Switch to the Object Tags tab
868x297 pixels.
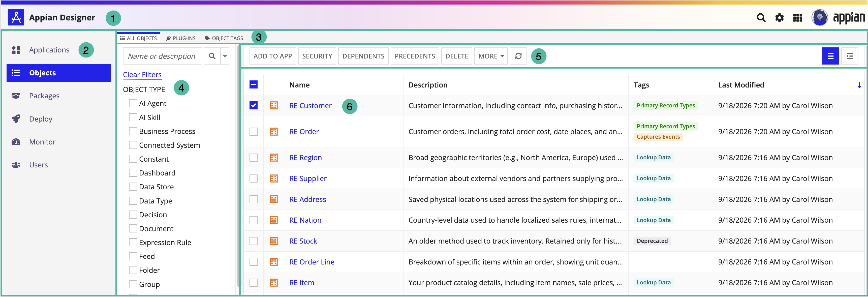(224, 38)
